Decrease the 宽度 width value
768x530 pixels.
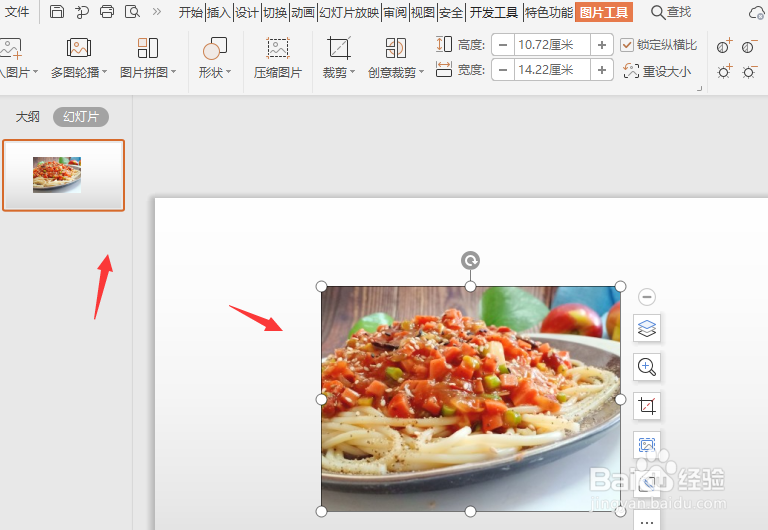pyautogui.click(x=503, y=70)
